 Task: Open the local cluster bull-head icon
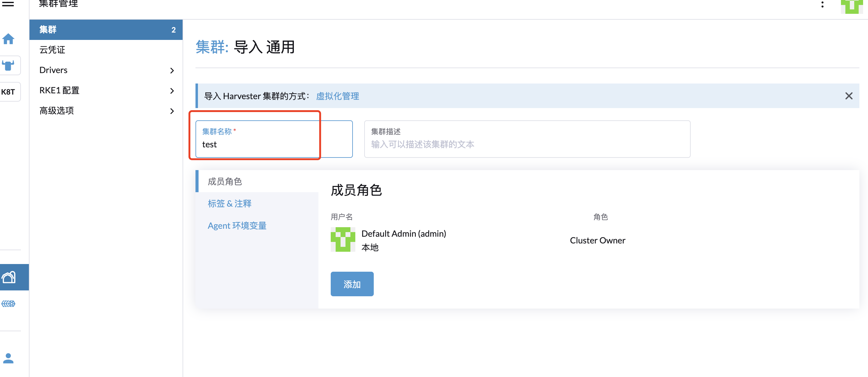[8, 65]
